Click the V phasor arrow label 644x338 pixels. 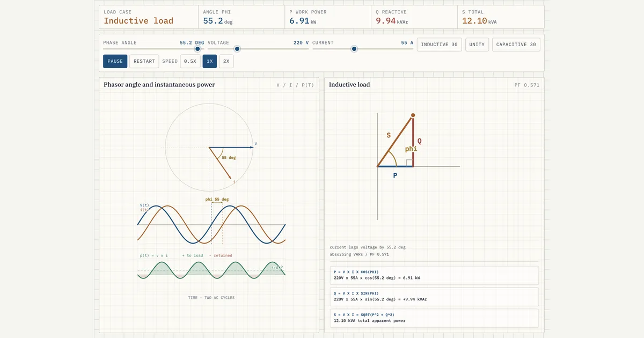[x=255, y=144]
